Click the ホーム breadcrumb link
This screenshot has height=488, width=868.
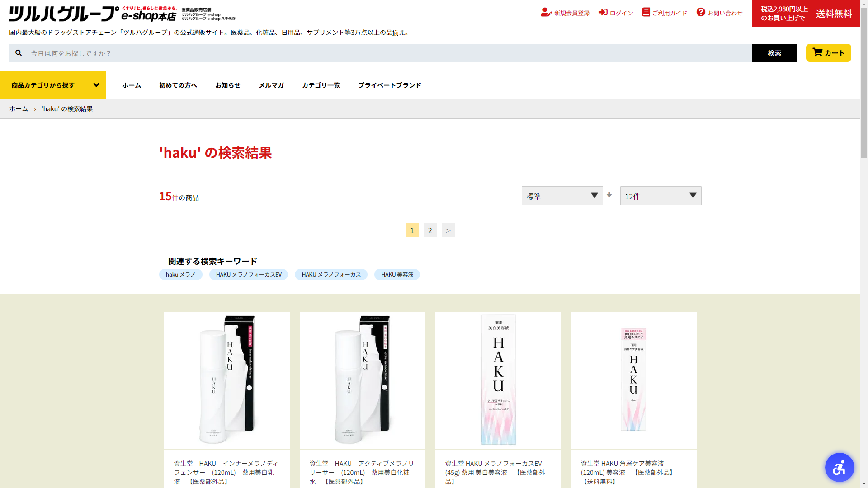point(19,109)
